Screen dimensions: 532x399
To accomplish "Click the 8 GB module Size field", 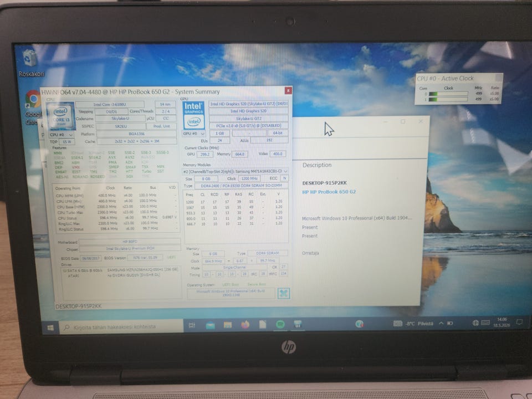I will 206,178.
